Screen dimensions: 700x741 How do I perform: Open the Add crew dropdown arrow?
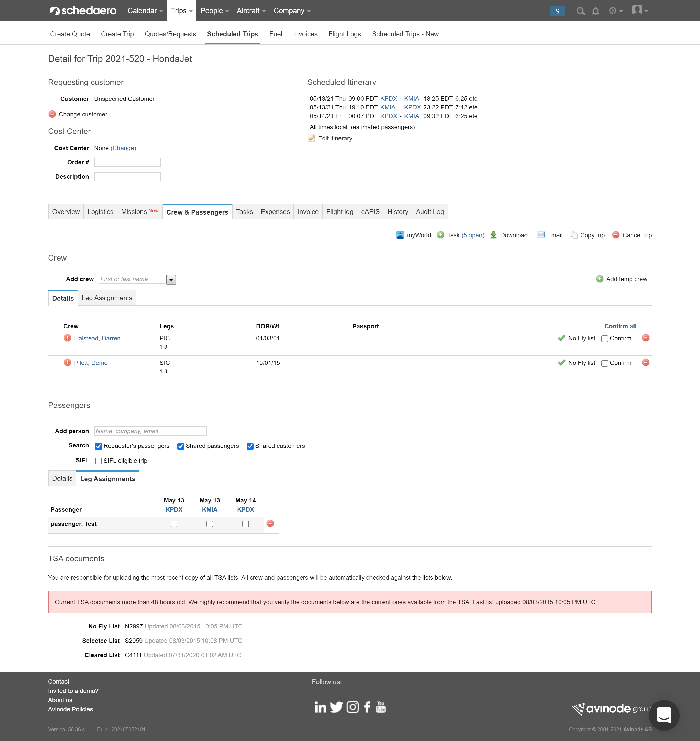pos(171,280)
